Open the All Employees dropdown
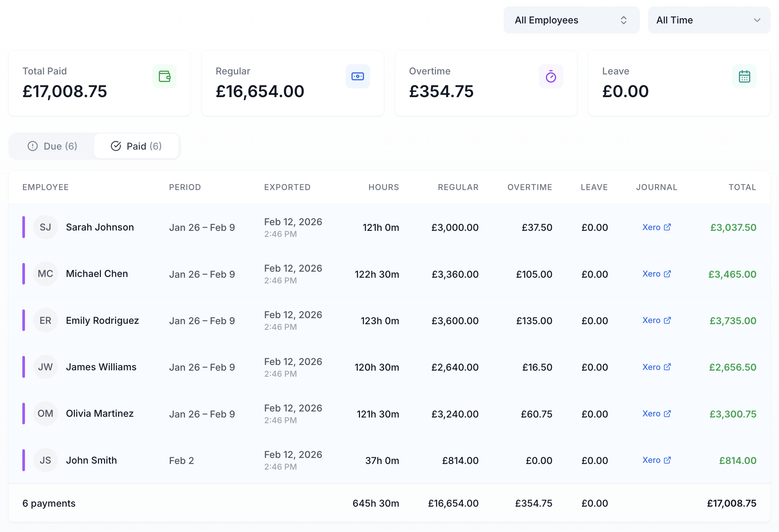Viewport: 779px width, 532px height. pos(571,20)
